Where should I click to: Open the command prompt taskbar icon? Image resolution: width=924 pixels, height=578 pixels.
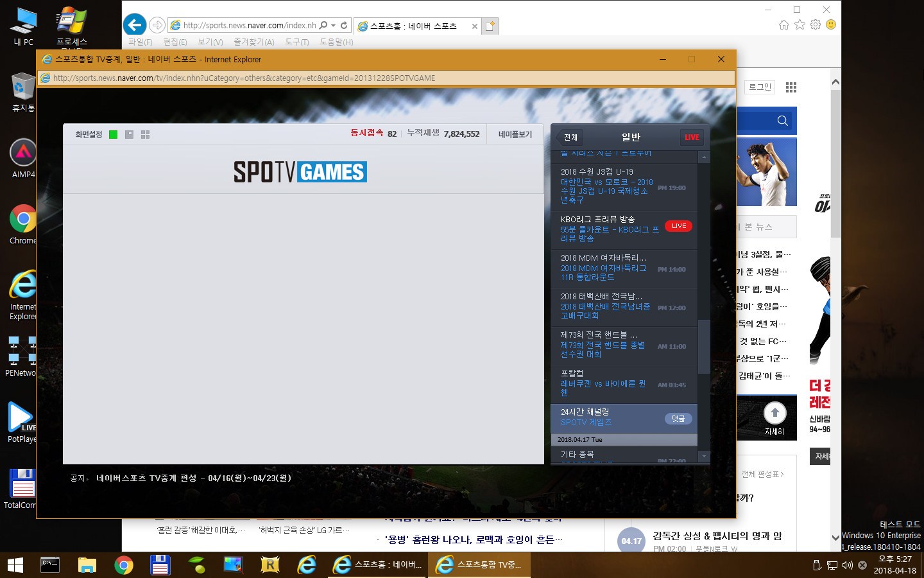50,565
